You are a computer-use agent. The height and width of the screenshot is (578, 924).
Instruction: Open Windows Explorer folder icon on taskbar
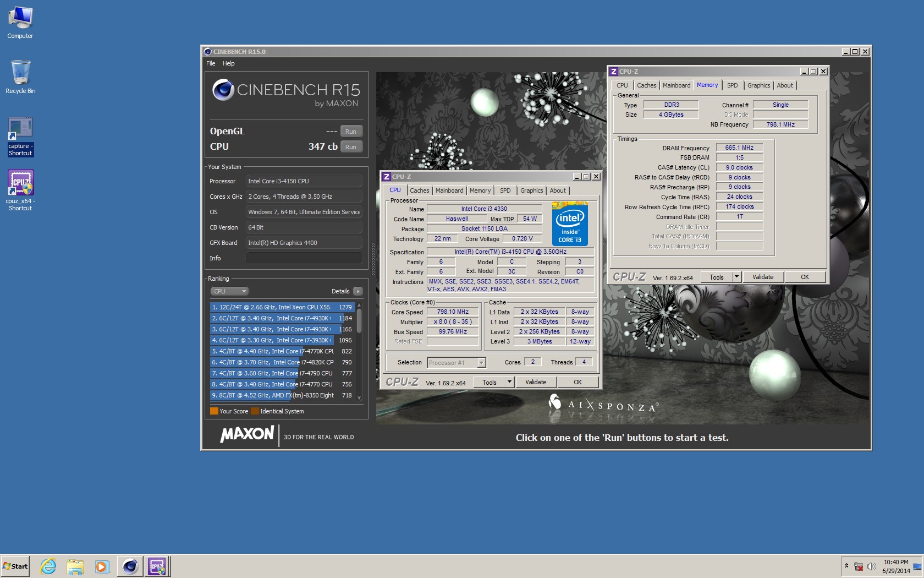tap(75, 566)
